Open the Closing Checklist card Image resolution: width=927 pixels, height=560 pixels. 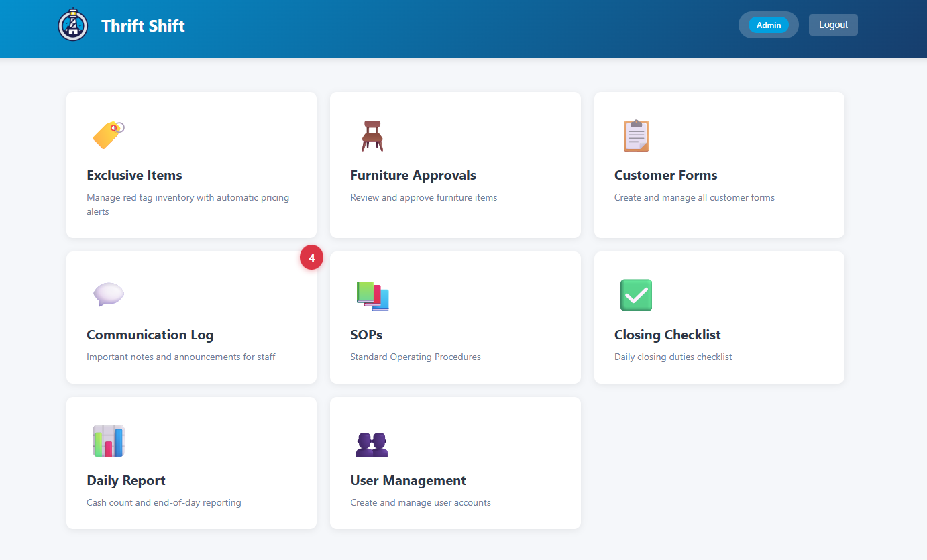point(719,317)
